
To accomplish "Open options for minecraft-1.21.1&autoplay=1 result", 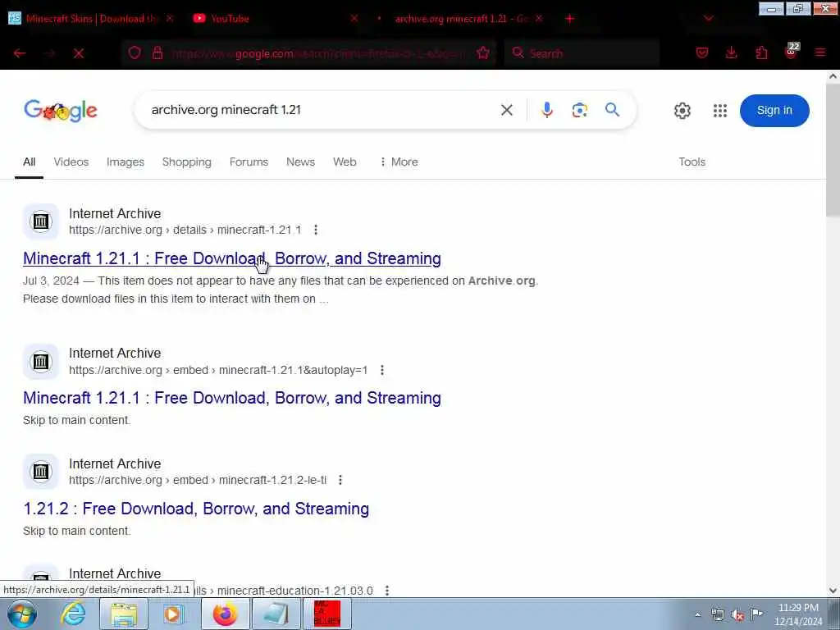I will (382, 370).
